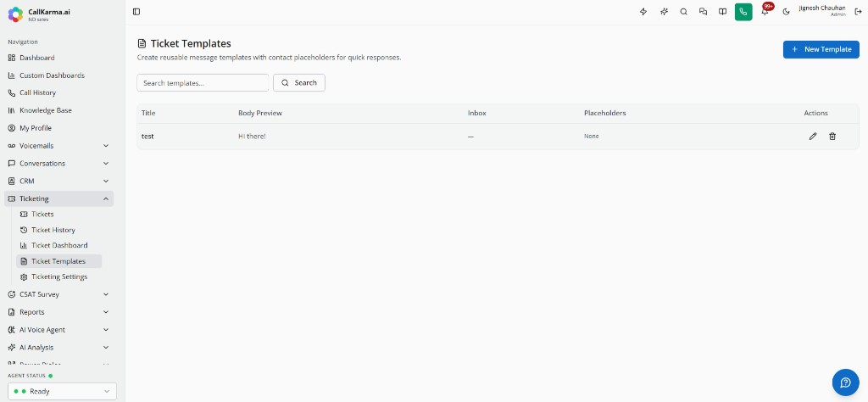Open the agent status Ready dropdown
The height and width of the screenshot is (402, 868).
[62, 391]
